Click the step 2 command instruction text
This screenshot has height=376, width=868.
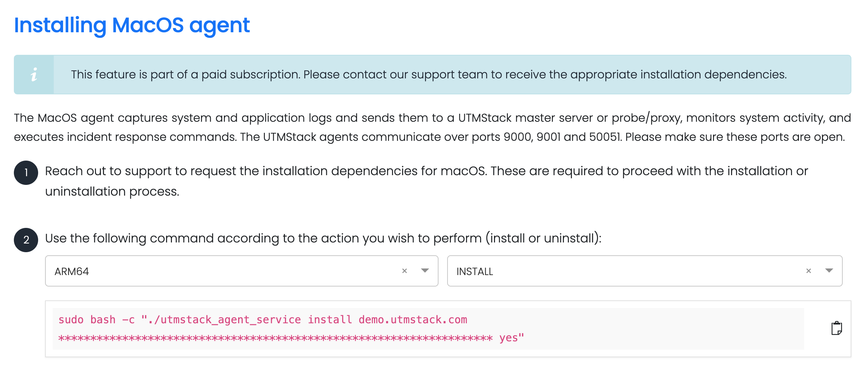pyautogui.click(x=323, y=238)
